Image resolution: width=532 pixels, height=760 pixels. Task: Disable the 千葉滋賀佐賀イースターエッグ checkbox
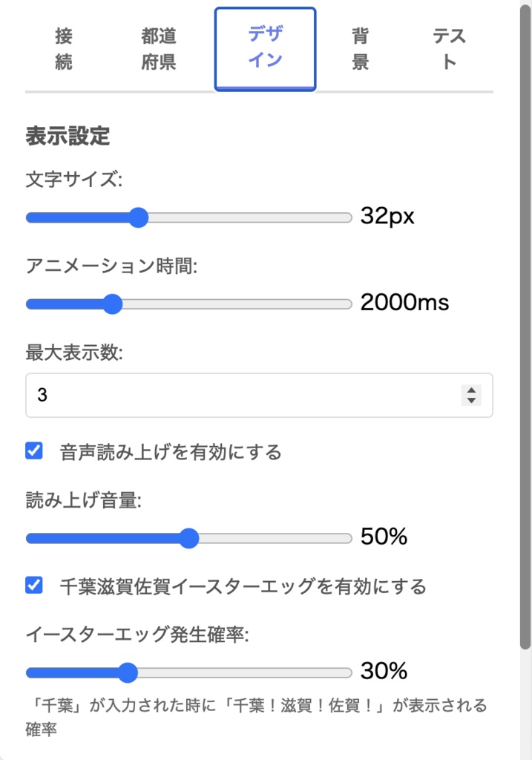(34, 586)
